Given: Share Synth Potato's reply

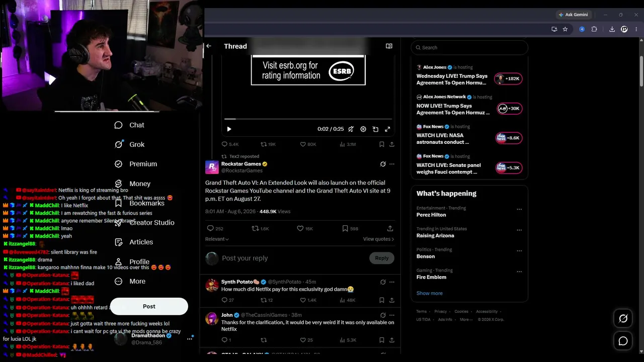Looking at the screenshot, I should tap(392, 300).
